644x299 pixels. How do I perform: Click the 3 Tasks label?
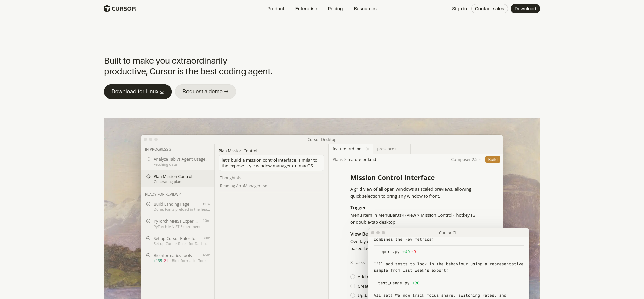pos(357,263)
